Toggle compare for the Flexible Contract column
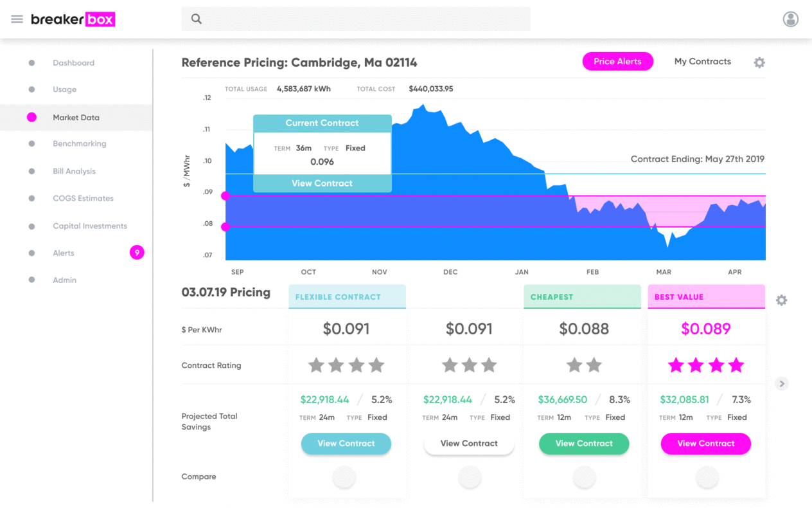The width and height of the screenshot is (812, 508). tap(344, 477)
